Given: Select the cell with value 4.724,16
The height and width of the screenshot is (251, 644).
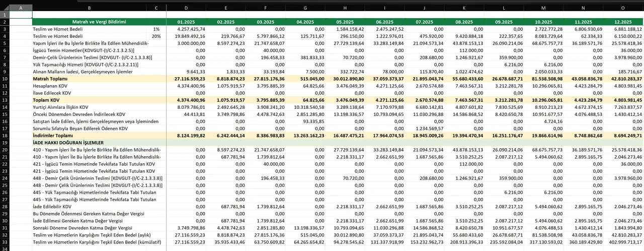Looking at the screenshot, I should [543, 121].
